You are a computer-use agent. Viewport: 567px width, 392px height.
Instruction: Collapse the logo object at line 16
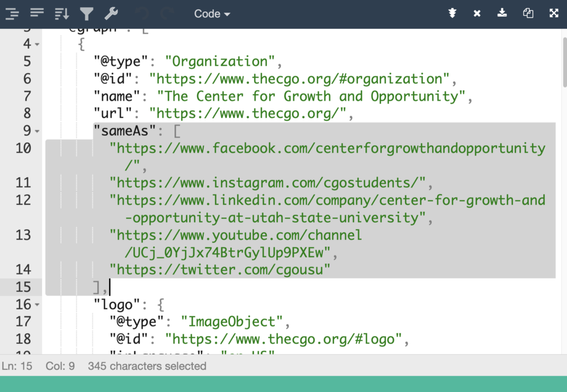click(37, 305)
